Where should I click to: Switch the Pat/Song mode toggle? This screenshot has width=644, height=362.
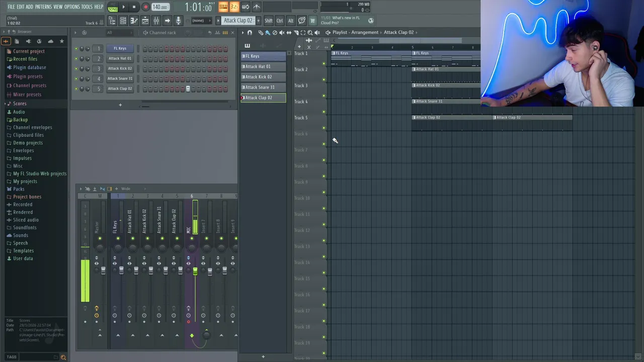point(113,8)
